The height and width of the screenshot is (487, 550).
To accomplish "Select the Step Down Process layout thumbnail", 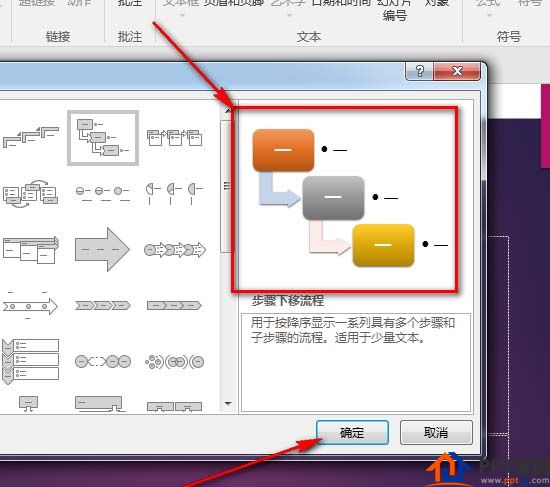I will 103,138.
